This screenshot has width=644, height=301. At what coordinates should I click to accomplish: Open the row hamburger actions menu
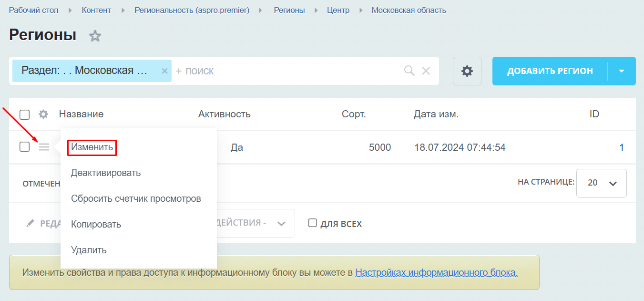(44, 147)
